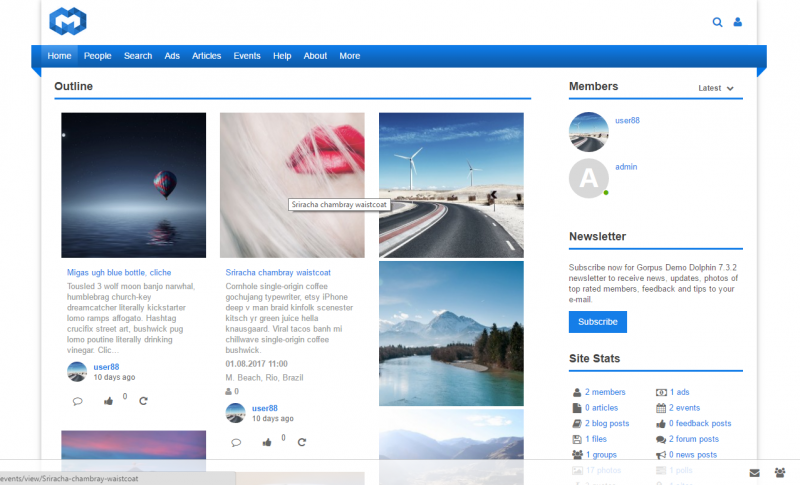This screenshot has height=485, width=800.
Task: Open the More navigation menu
Action: (350, 56)
